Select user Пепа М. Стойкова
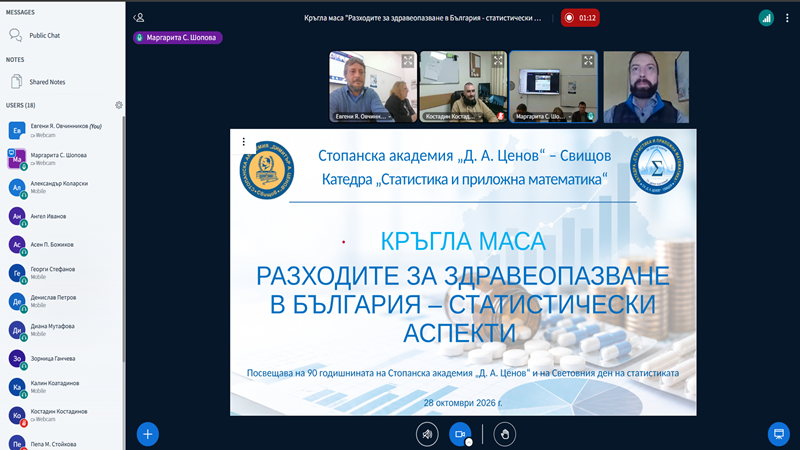 pos(62,443)
